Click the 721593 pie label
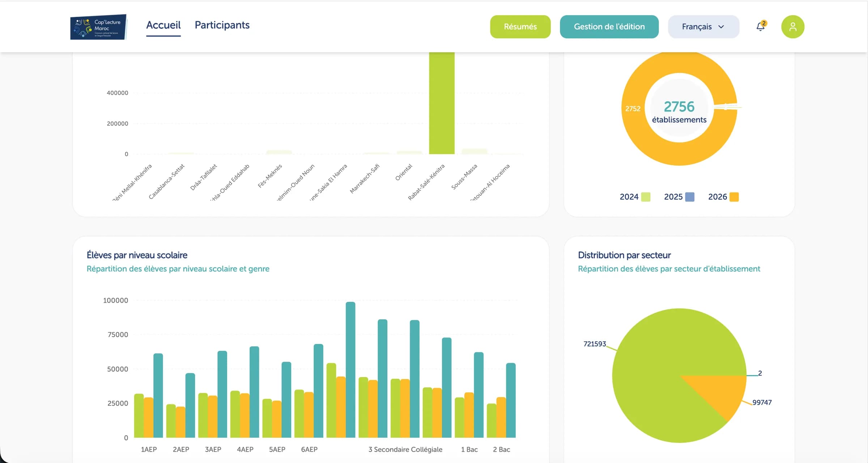868x463 pixels. pyautogui.click(x=594, y=344)
